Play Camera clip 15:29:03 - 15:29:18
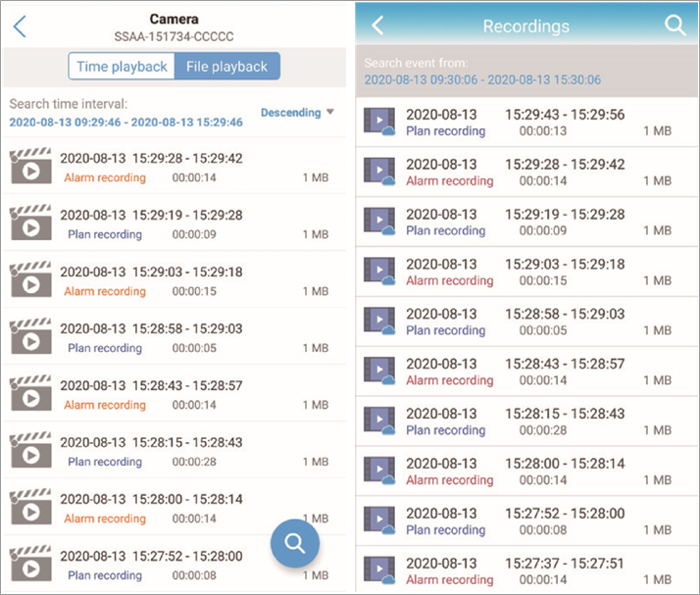The image size is (700, 595). click(30, 279)
